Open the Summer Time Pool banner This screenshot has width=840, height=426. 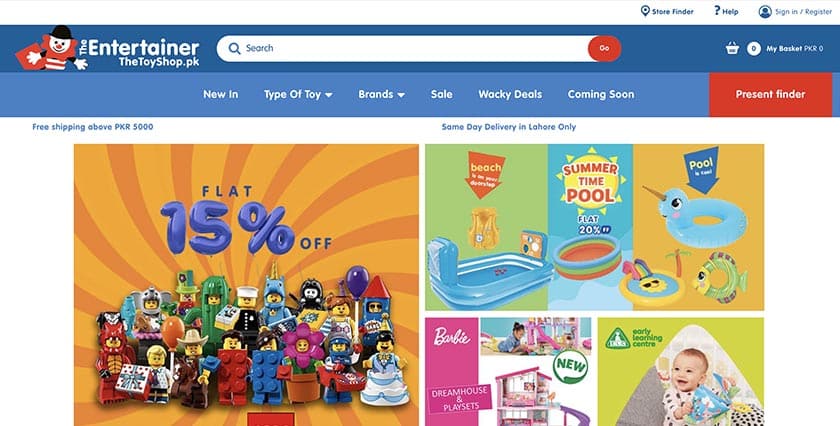(595, 227)
